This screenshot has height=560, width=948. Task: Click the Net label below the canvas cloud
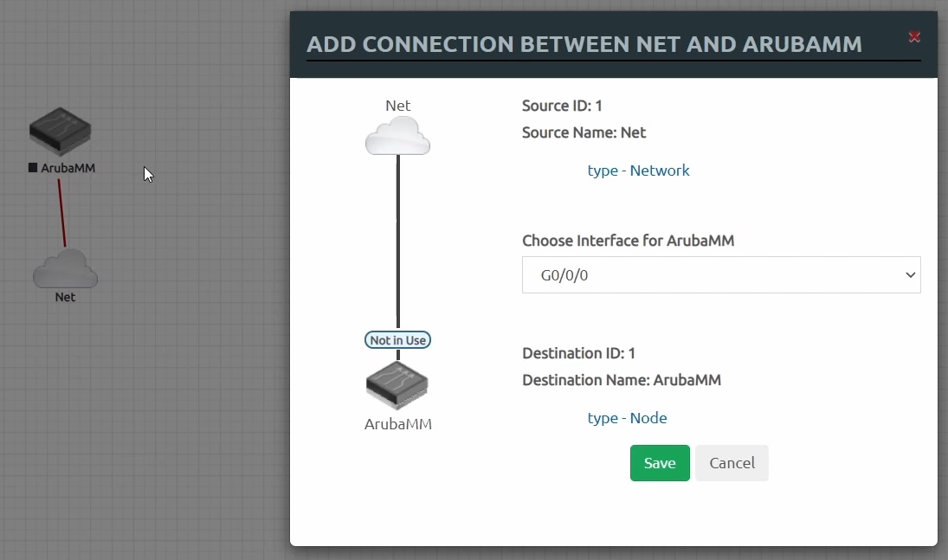(65, 297)
